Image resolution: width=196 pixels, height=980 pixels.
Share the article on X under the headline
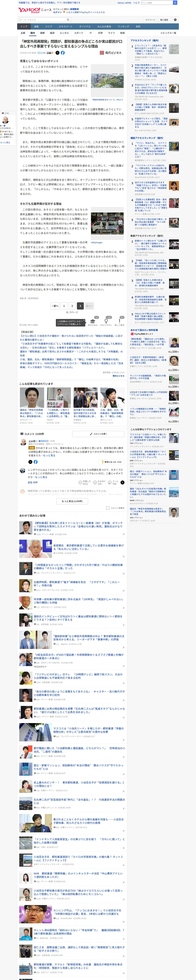pos(57,53)
